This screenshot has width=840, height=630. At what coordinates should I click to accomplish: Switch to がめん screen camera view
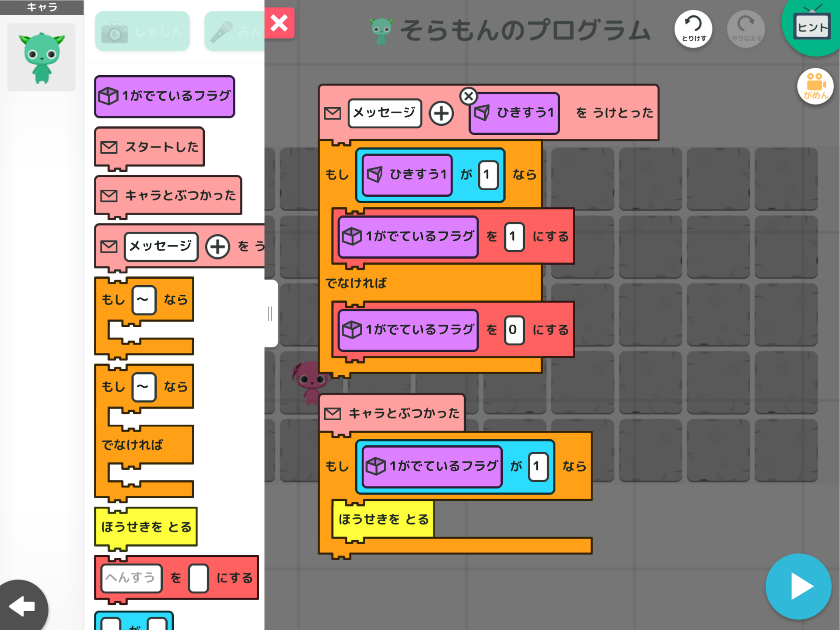[x=815, y=86]
